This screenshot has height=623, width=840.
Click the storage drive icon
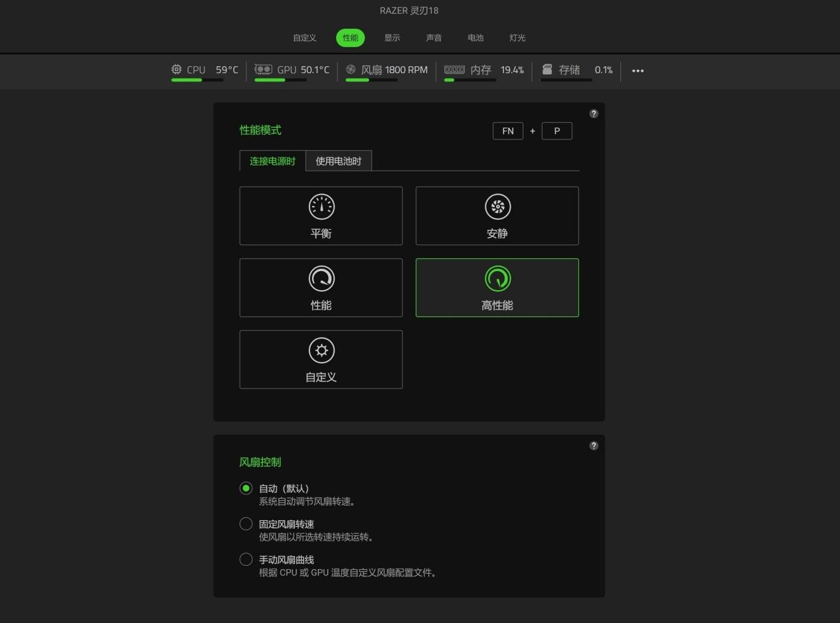point(547,69)
